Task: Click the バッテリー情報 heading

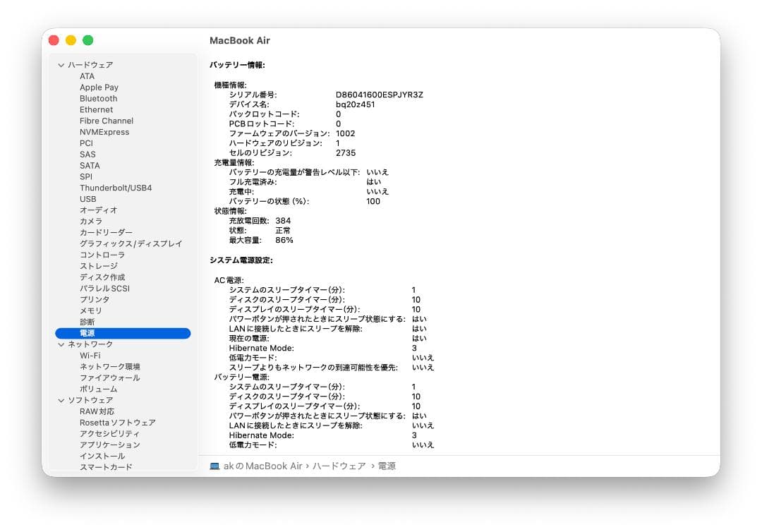Action: pyautogui.click(x=237, y=65)
